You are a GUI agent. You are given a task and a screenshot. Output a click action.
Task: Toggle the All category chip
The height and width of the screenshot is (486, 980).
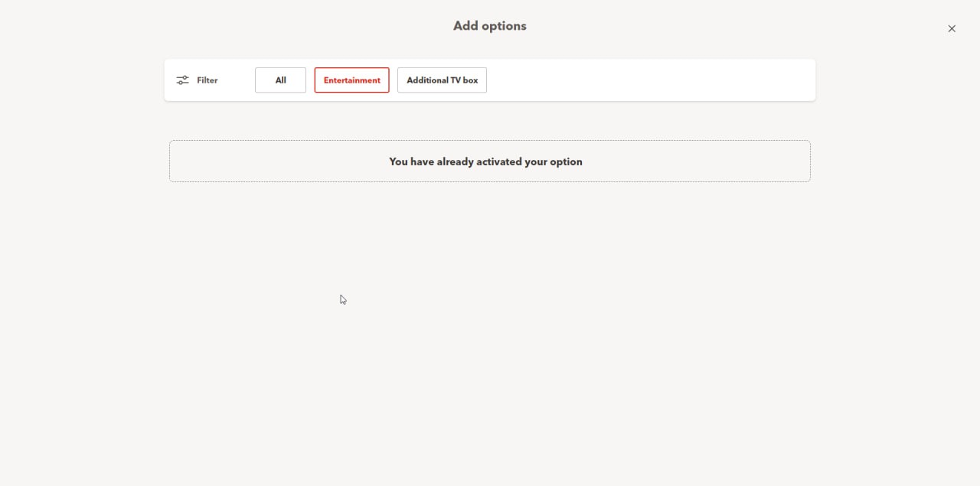point(280,80)
